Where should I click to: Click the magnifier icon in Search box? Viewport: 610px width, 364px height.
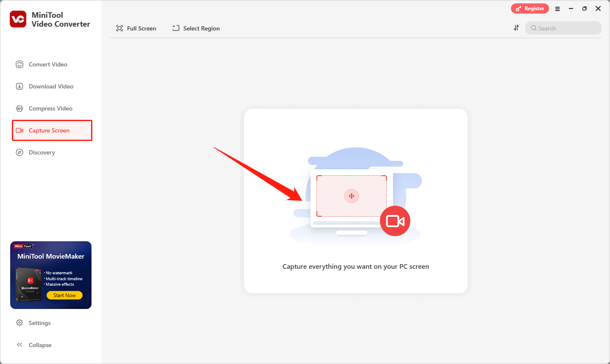point(534,28)
